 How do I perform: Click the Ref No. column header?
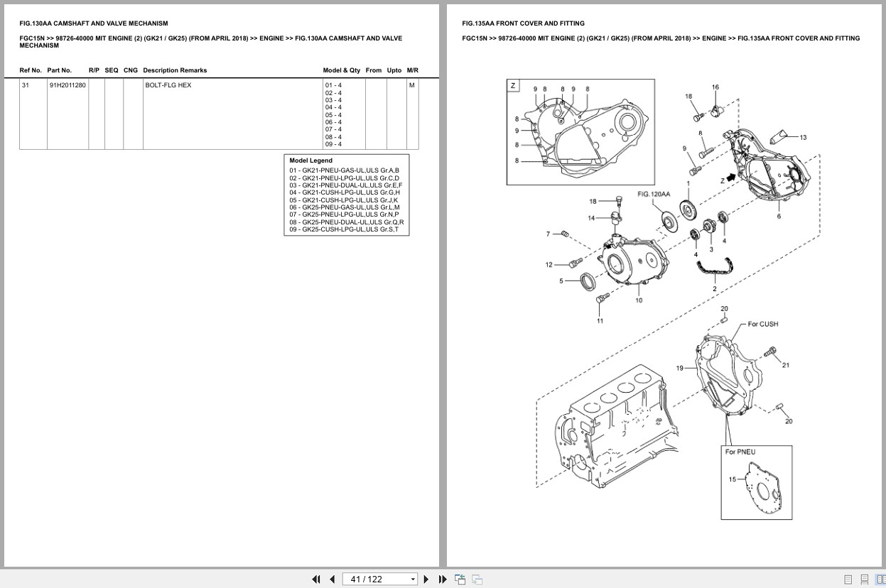(x=31, y=70)
